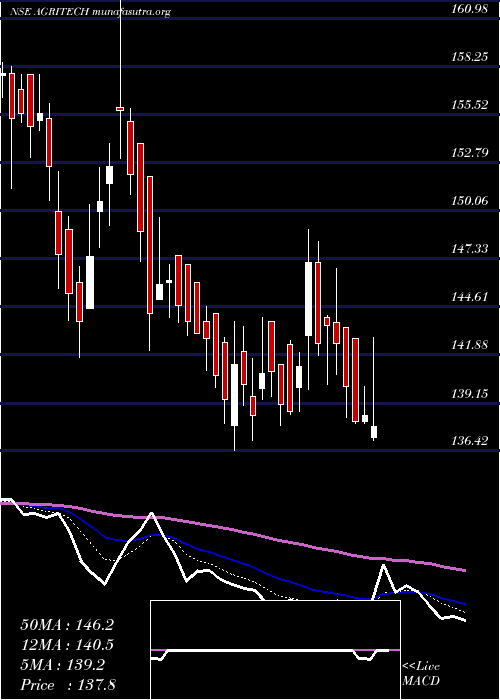Screen dimensions: 500x700
Task: Click the 152.79 price axis label
Action: click(469, 153)
